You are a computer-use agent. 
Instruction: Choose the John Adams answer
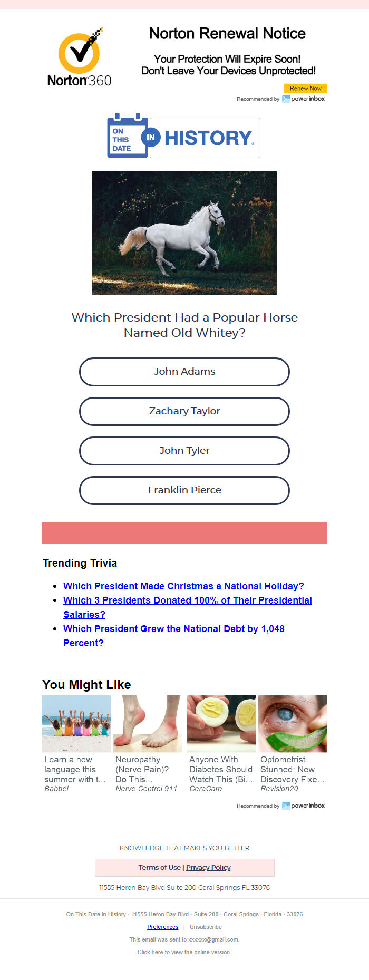[x=184, y=372]
